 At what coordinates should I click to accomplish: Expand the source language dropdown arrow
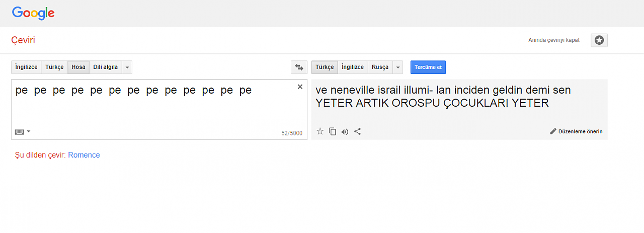click(127, 67)
